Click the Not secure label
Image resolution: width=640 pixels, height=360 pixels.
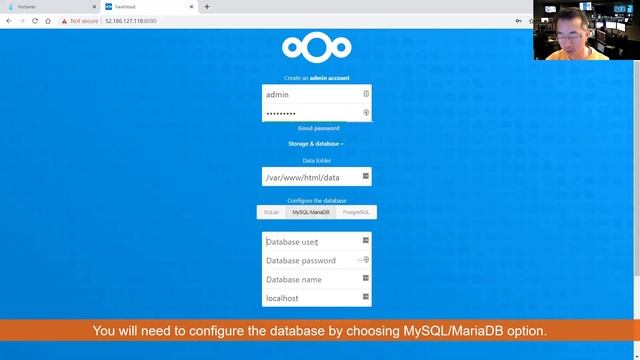[x=84, y=21]
